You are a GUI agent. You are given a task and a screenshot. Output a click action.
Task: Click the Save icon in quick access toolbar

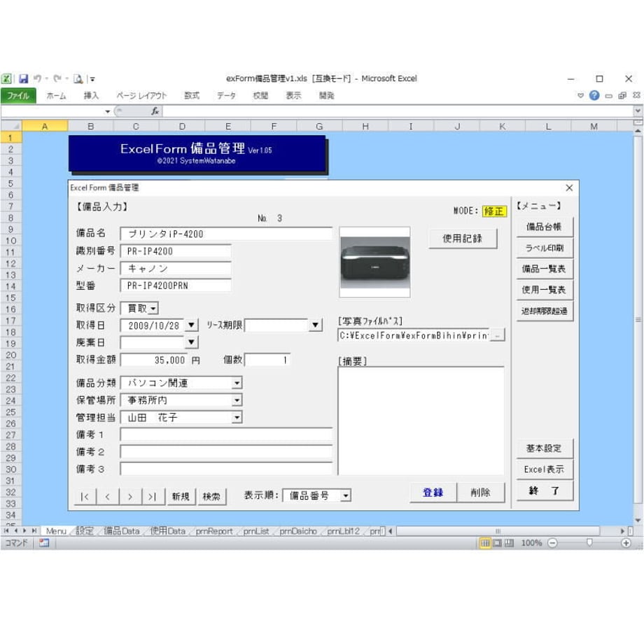(23, 78)
